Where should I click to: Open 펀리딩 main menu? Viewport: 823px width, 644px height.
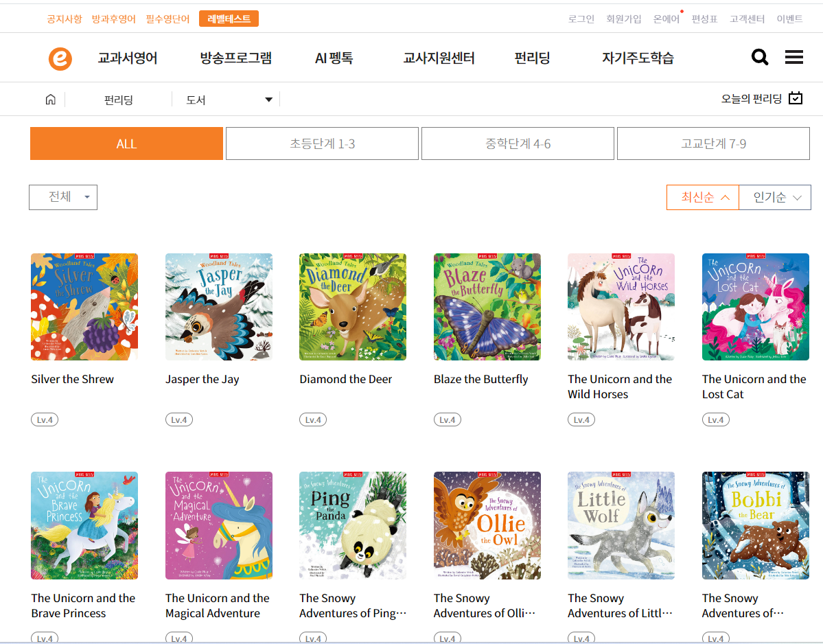click(x=532, y=58)
